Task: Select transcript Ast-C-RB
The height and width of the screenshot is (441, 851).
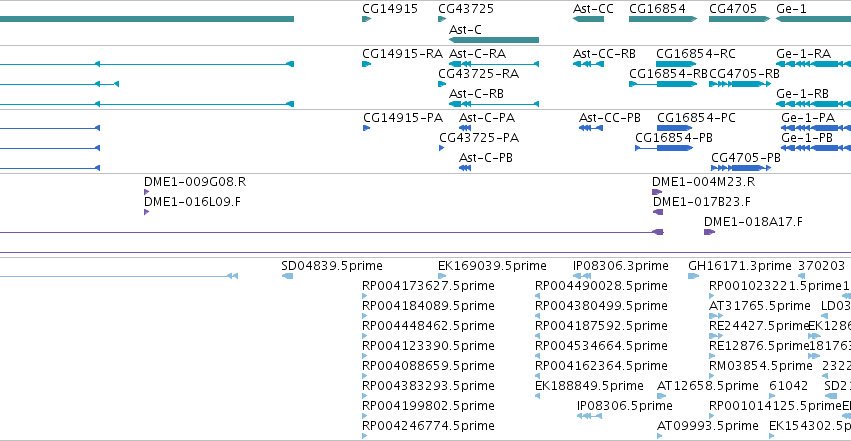Action: point(494,104)
